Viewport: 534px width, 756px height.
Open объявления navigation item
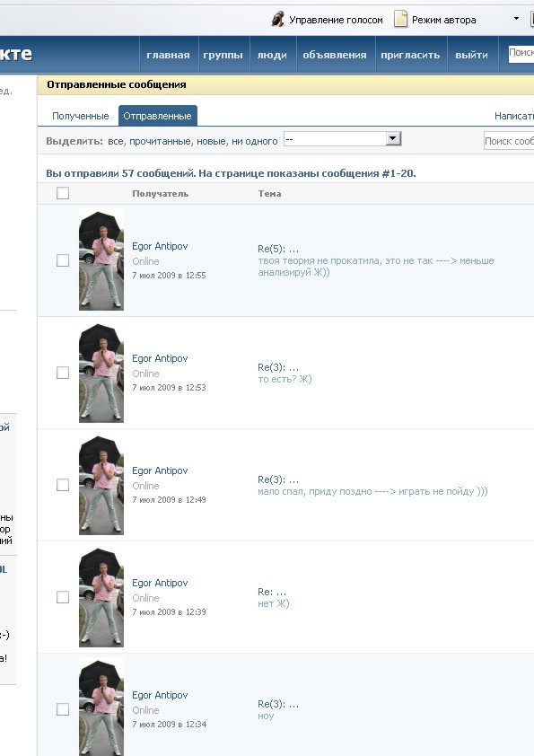click(335, 55)
